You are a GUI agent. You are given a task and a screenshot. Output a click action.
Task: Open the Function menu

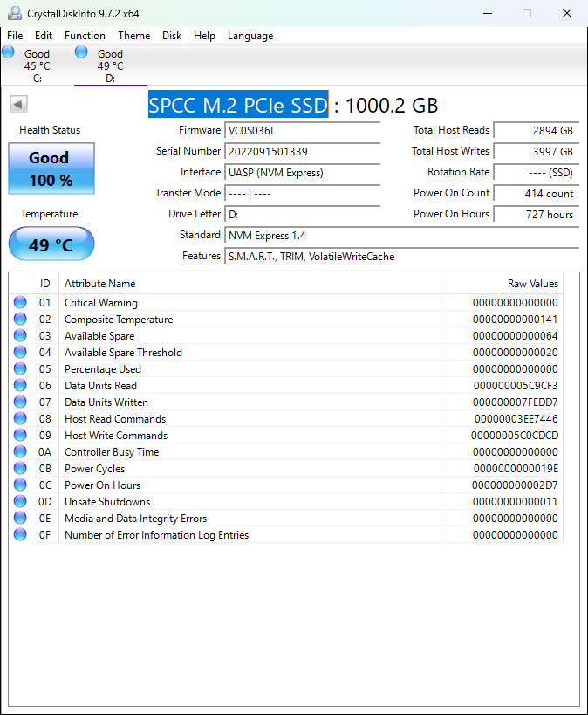click(x=85, y=36)
